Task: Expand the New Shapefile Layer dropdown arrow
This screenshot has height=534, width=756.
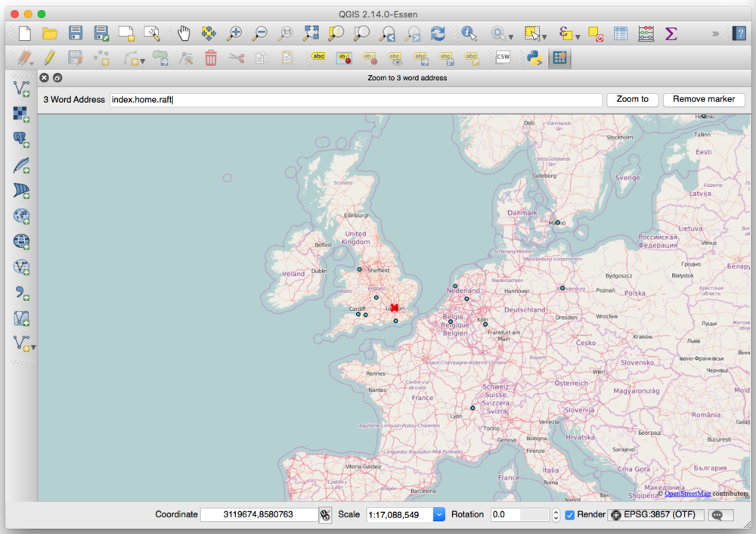Action: pos(33,347)
